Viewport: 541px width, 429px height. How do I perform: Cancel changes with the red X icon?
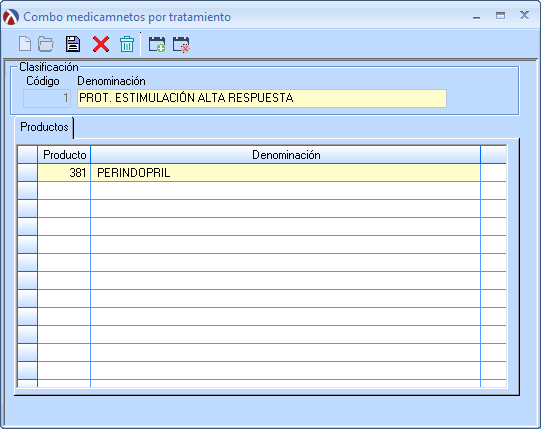(x=101, y=44)
